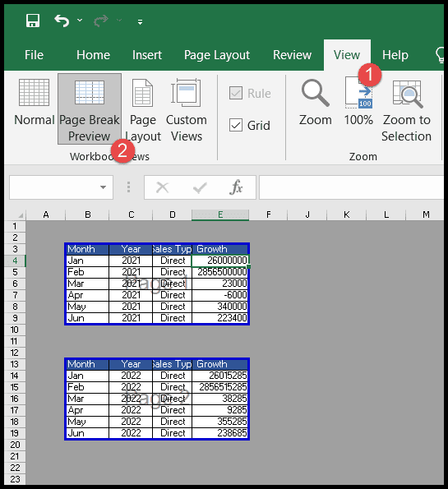Expand the Undo history dropdown arrow
Screen dimensions: 448x489
(80, 21)
